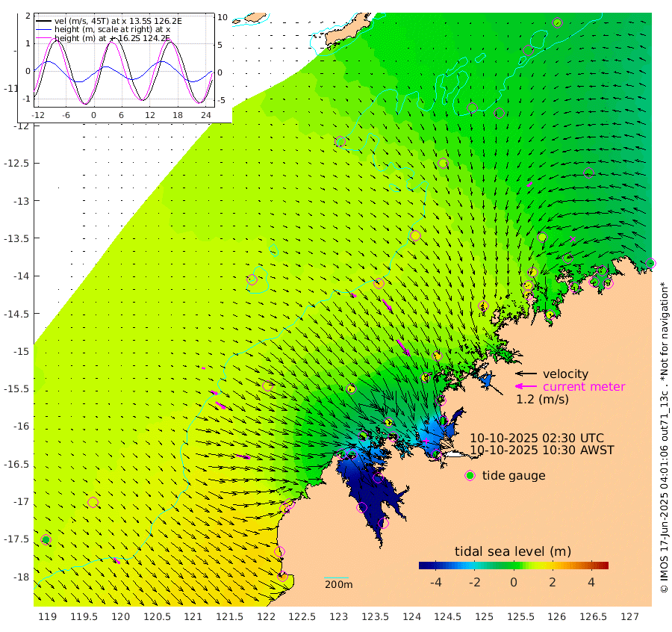Screen dimensions: 672x632
Task: Select tide gauge circle near 12.6S 126.4E
Action: (589, 173)
